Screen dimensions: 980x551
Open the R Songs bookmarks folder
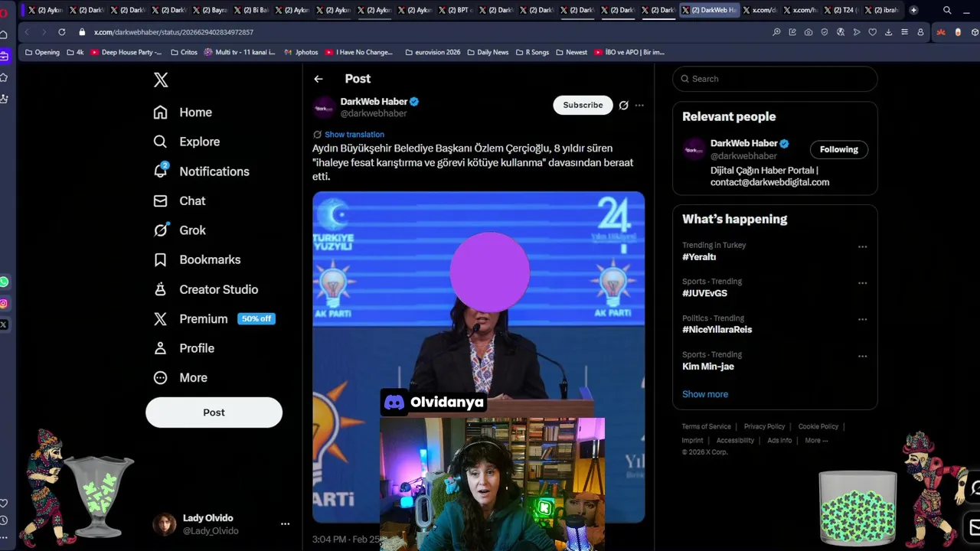click(532, 52)
